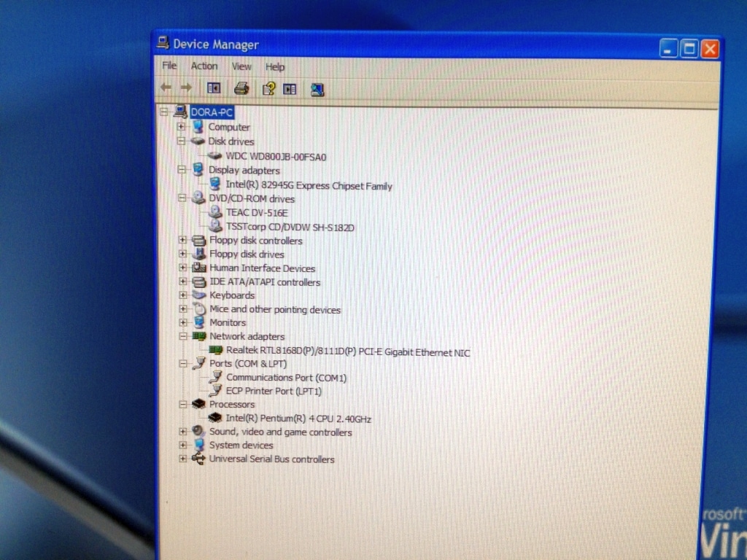
Task: Maximize the Device Manager window
Action: tap(689, 48)
